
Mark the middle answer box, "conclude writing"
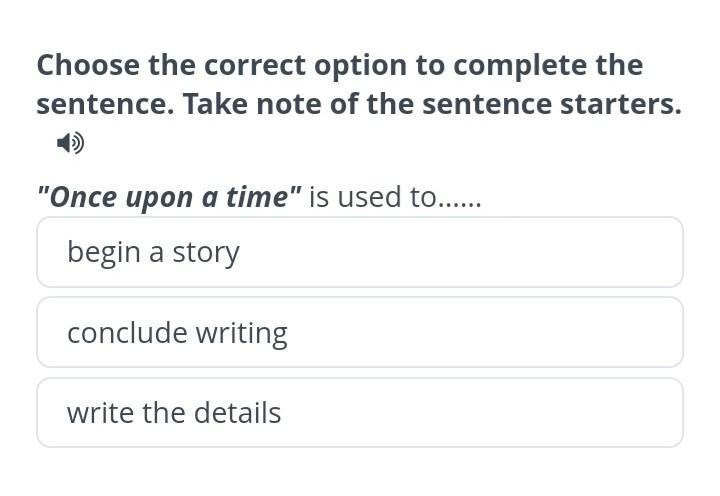(360, 332)
